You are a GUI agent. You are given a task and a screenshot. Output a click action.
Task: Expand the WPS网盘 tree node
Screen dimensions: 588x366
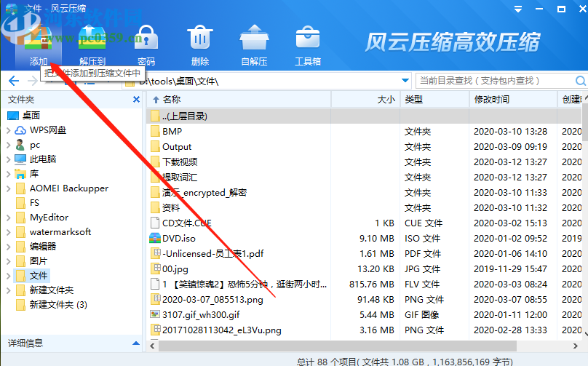[8, 130]
